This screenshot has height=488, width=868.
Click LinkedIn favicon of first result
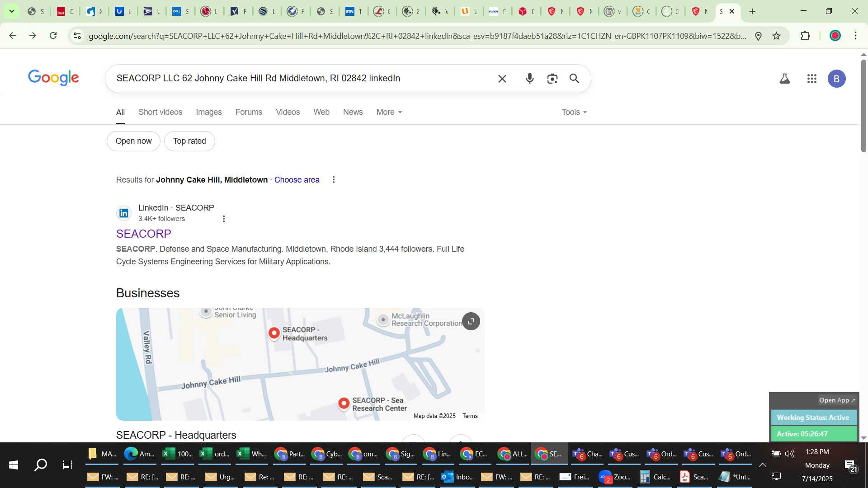(x=124, y=213)
